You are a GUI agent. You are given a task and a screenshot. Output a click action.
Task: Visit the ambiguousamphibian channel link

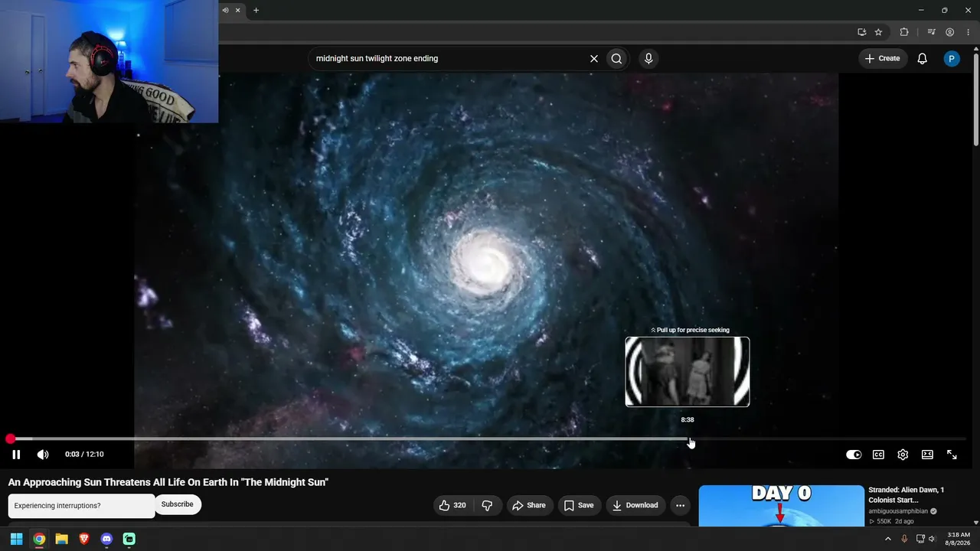click(898, 511)
